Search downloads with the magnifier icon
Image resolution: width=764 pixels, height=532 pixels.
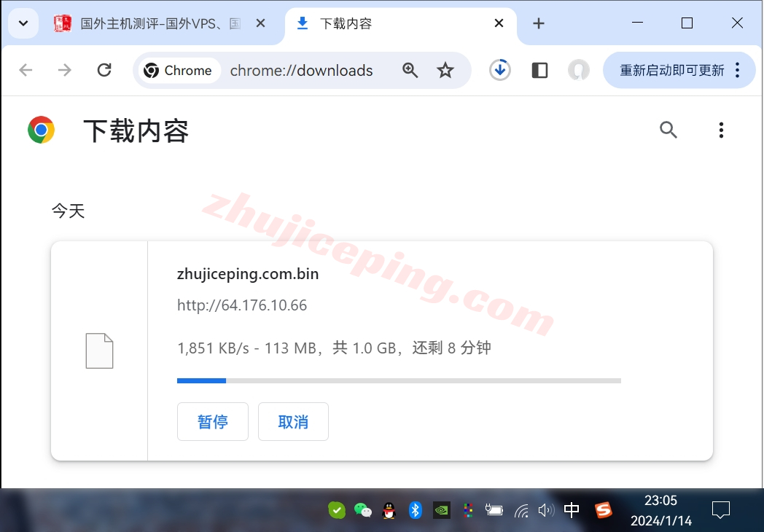tap(668, 130)
